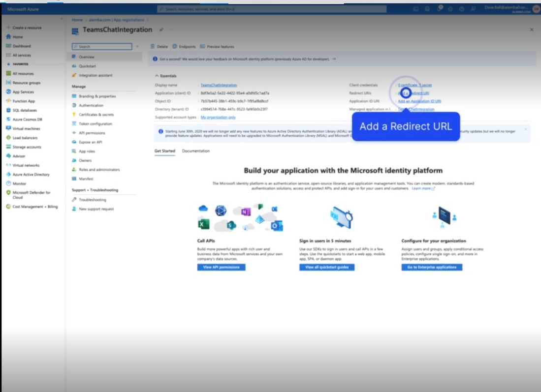The height and width of the screenshot is (392, 541).
Task: Click Add an Application ID URI link
Action: tap(419, 101)
